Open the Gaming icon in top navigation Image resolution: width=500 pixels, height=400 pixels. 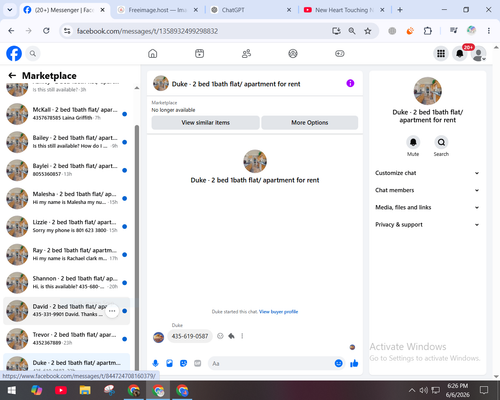340,53
